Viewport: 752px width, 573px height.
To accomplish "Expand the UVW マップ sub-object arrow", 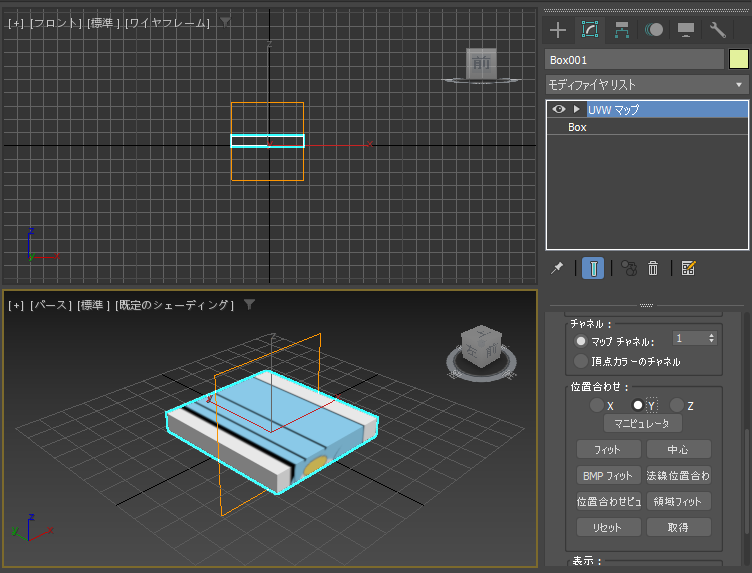I will 576,109.
